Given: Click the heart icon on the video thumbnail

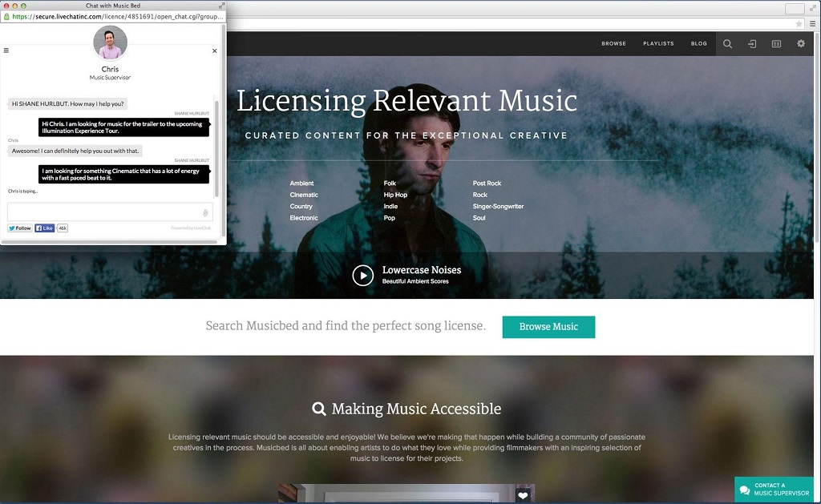Looking at the screenshot, I should (523, 495).
